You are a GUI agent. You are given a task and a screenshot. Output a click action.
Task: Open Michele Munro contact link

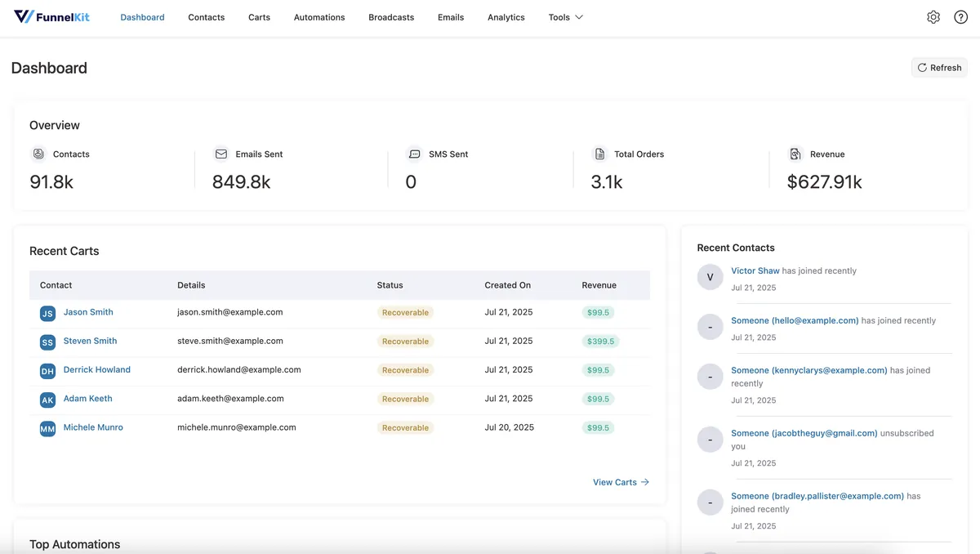(93, 427)
